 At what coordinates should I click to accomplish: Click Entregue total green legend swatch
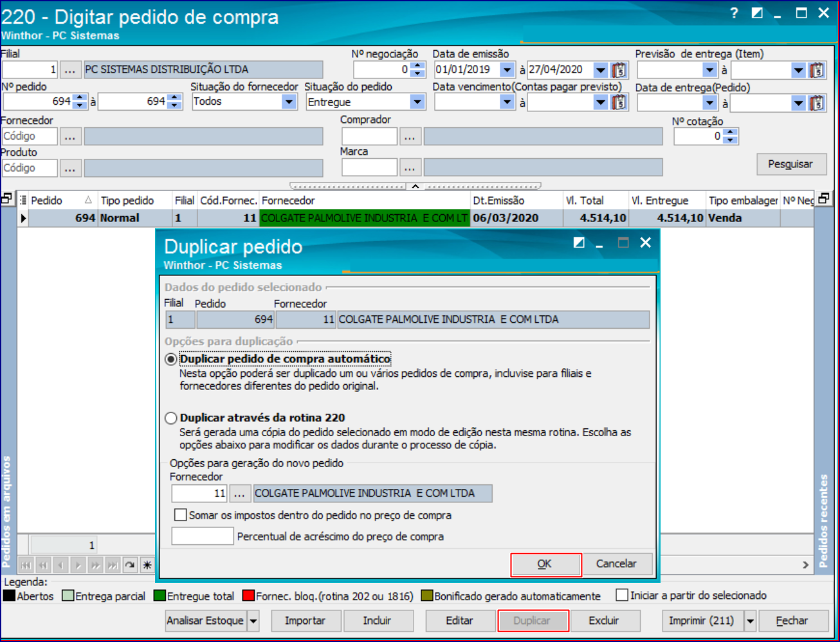point(160,596)
